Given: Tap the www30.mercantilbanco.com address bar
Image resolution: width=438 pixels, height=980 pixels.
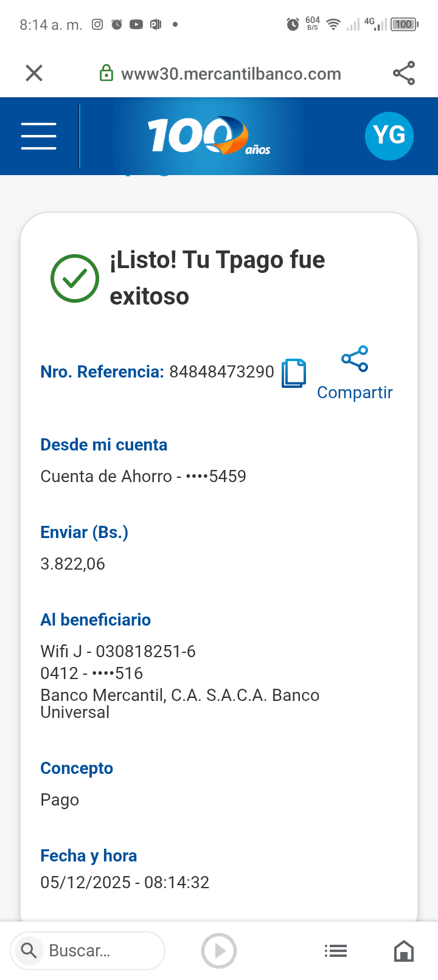Looking at the screenshot, I should click(231, 74).
